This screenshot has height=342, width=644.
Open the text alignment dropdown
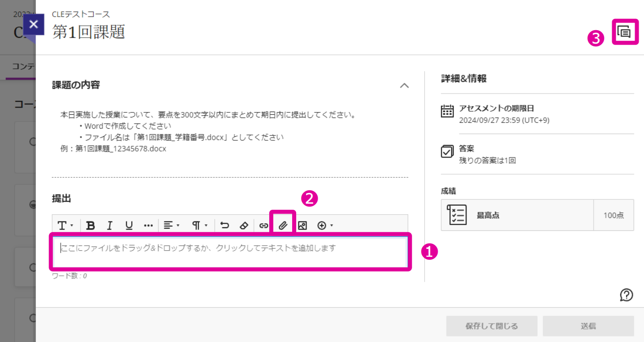(171, 225)
